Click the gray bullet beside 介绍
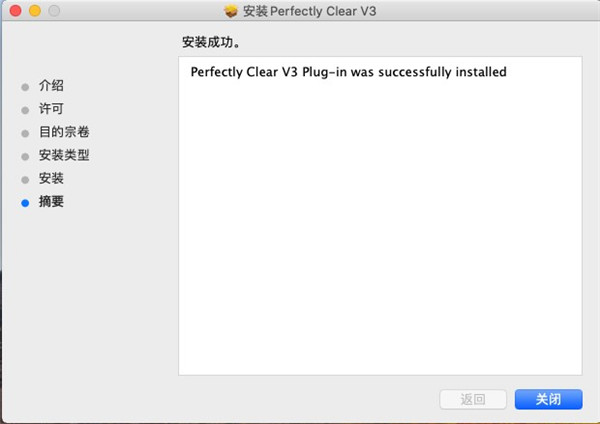This screenshot has width=600, height=424. [x=25, y=87]
